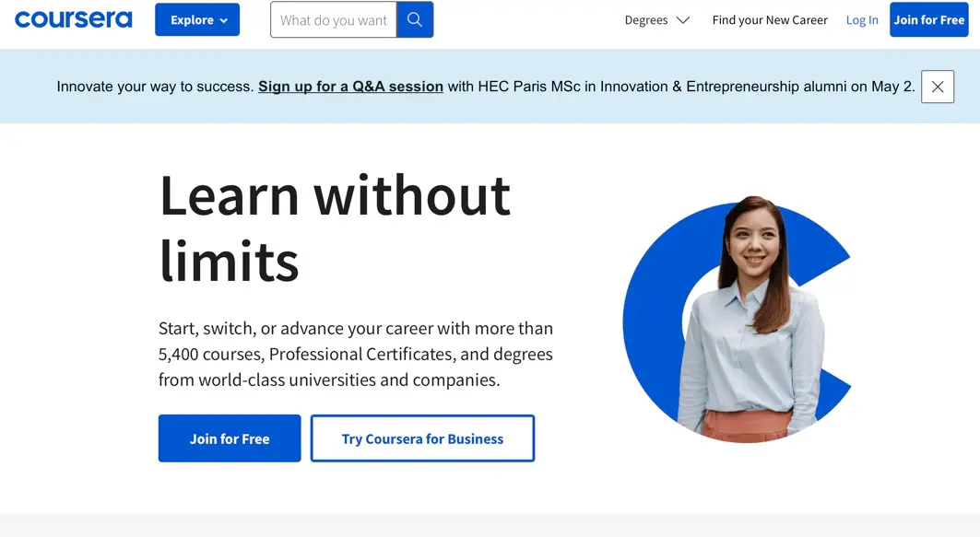Viewport: 980px width, 537px height.
Task: Dismiss the Q&A banner with the X icon
Action: coord(938,86)
